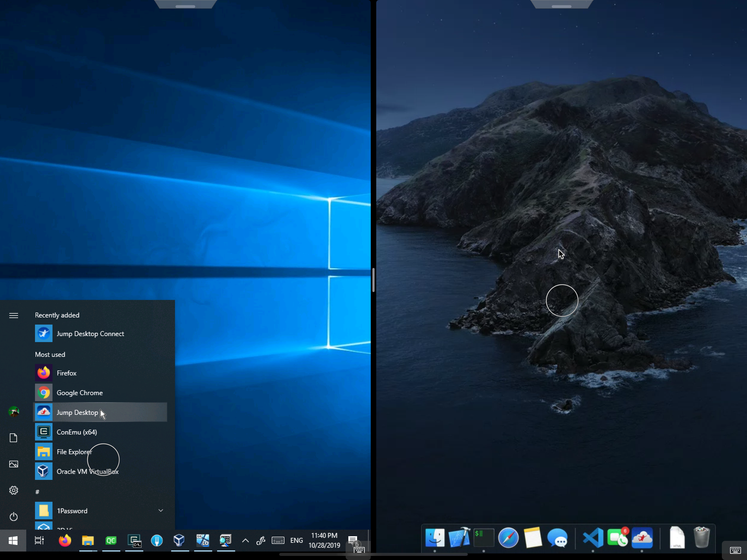The height and width of the screenshot is (560, 747).
Task: Launch Safari in the macOS dock
Action: pyautogui.click(x=508, y=537)
